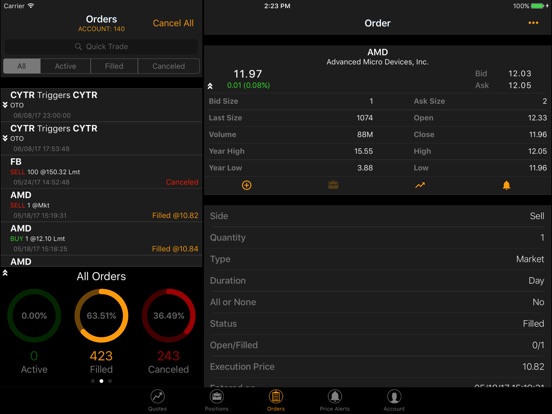Select the All orders filter tab

point(22,66)
